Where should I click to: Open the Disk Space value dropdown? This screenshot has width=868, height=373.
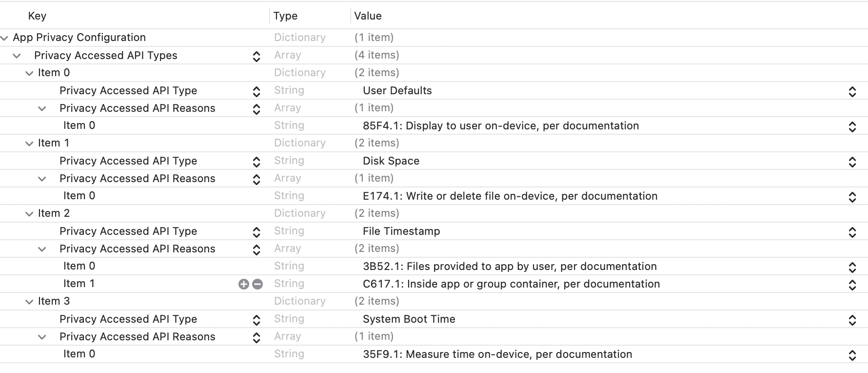[852, 162]
